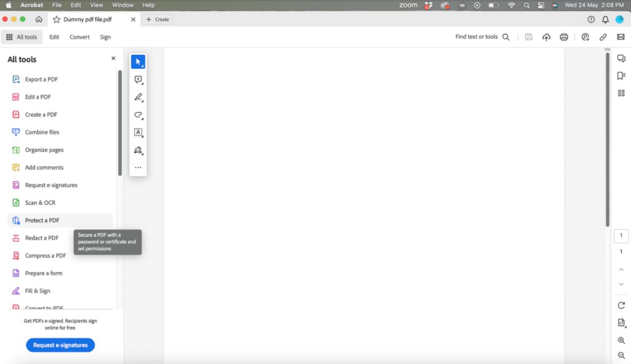Screen dimensions: 631x364
Task: Select the arrow selection tool
Action: 138,62
